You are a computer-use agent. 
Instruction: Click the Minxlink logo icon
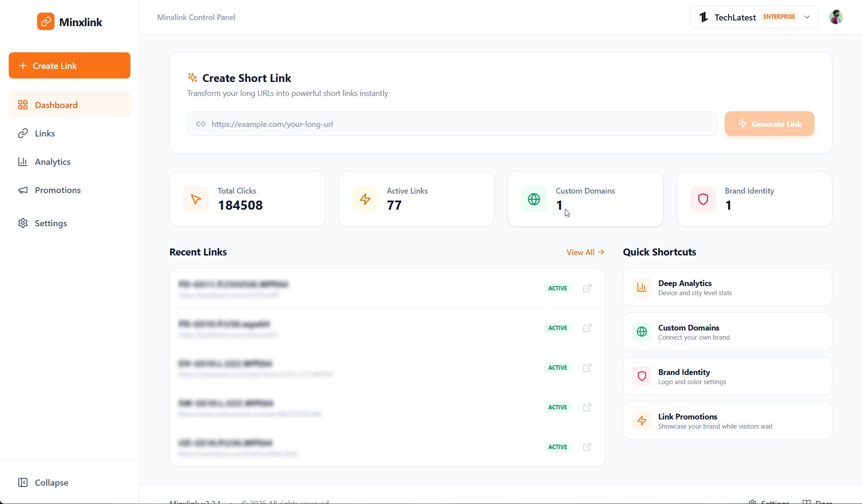tap(46, 21)
